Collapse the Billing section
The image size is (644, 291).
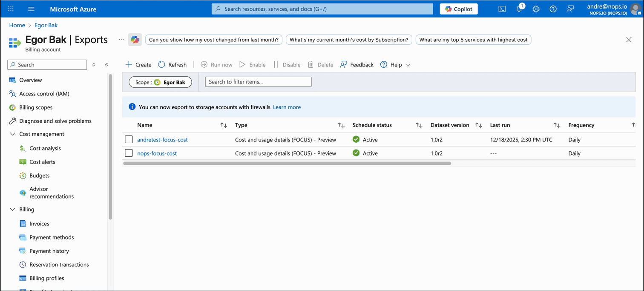pos(12,209)
